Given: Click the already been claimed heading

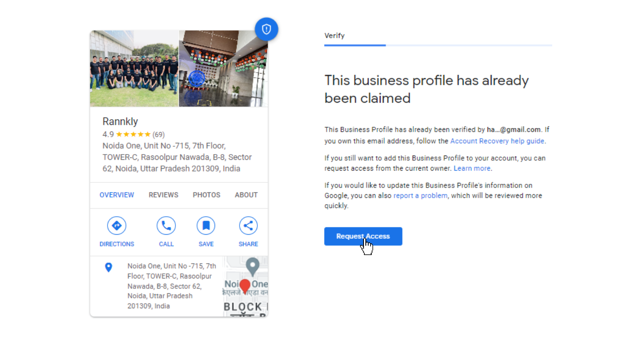Looking at the screenshot, I should pos(427,89).
